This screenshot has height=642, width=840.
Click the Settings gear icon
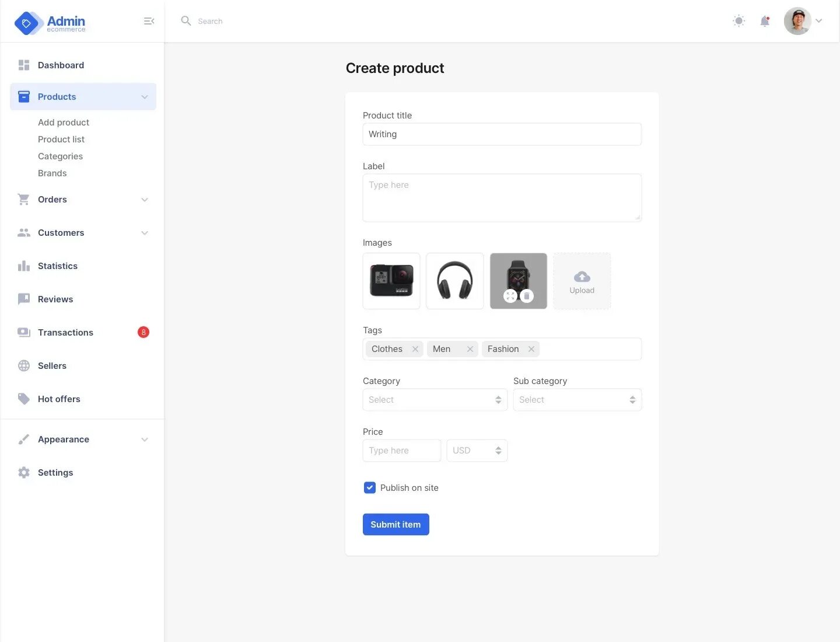pyautogui.click(x=24, y=472)
